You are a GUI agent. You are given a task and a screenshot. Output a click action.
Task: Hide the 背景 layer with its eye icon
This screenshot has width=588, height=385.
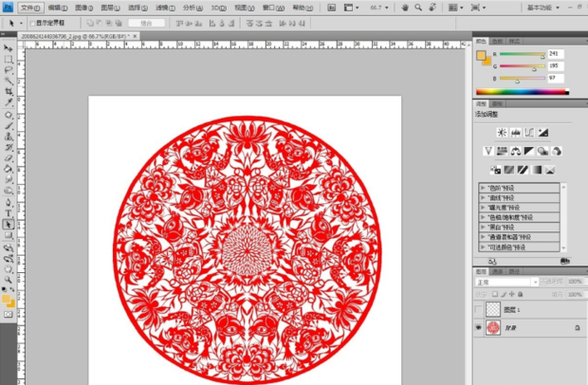pyautogui.click(x=480, y=327)
